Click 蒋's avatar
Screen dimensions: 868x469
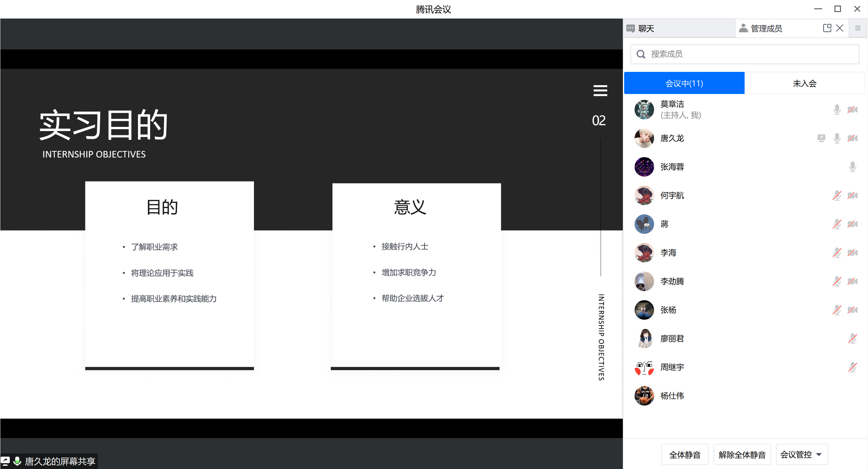point(644,224)
